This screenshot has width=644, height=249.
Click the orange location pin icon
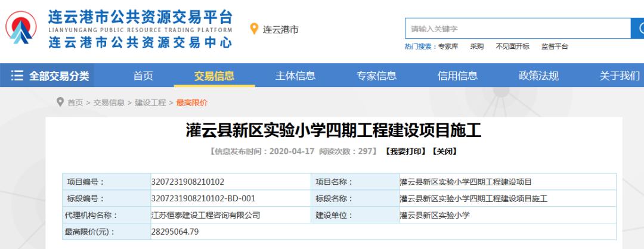click(254, 29)
